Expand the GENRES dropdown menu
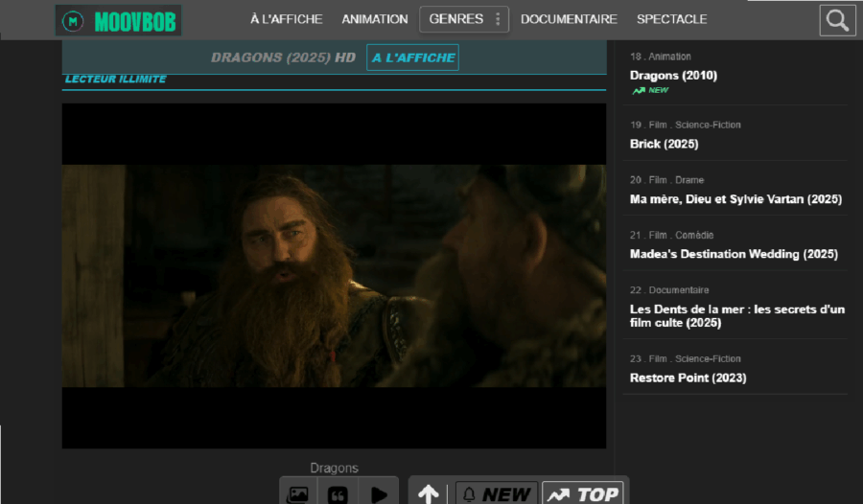The height and width of the screenshot is (504, 863). [x=464, y=19]
